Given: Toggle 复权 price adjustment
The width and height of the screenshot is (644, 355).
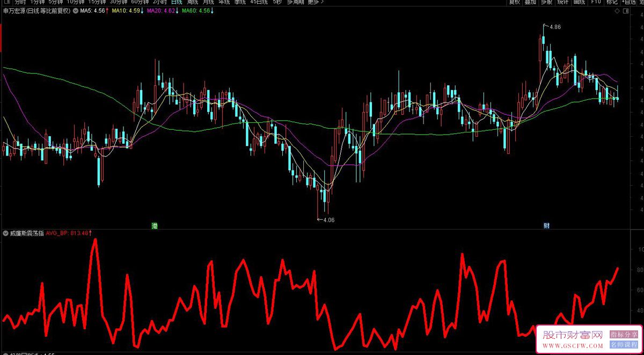Looking at the screenshot, I should (515, 2).
